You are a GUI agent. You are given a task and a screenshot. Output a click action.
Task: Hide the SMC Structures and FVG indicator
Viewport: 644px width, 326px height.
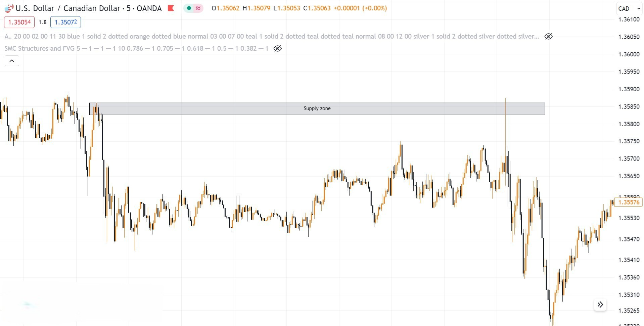click(x=277, y=48)
